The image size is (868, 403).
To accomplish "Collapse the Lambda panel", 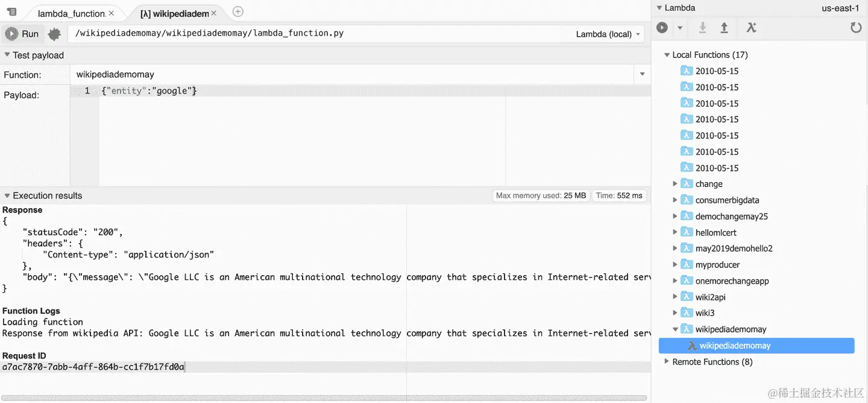I will coord(659,8).
